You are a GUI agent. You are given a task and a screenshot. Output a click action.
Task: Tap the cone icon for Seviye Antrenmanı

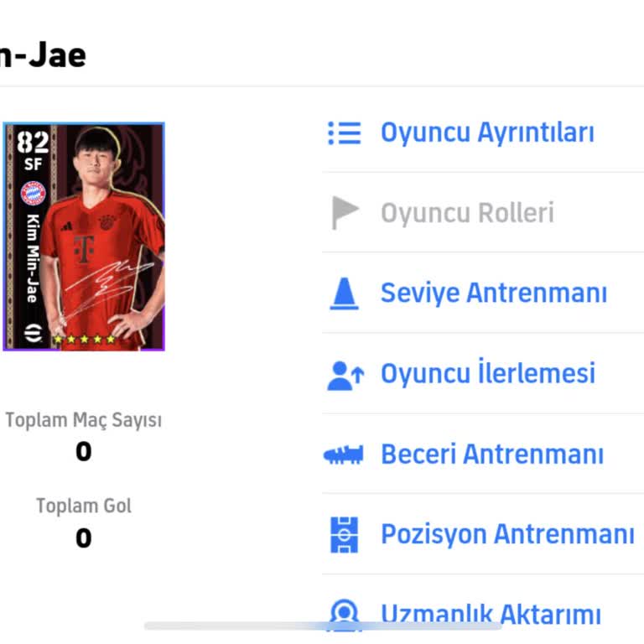click(x=344, y=293)
